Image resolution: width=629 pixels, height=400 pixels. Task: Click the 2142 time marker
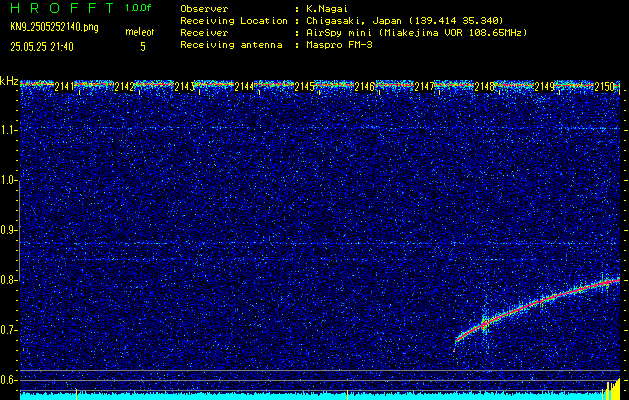pos(124,86)
